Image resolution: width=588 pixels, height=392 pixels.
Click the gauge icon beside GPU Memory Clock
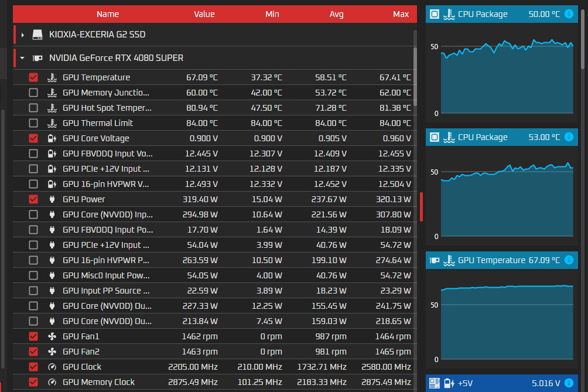coord(52,382)
